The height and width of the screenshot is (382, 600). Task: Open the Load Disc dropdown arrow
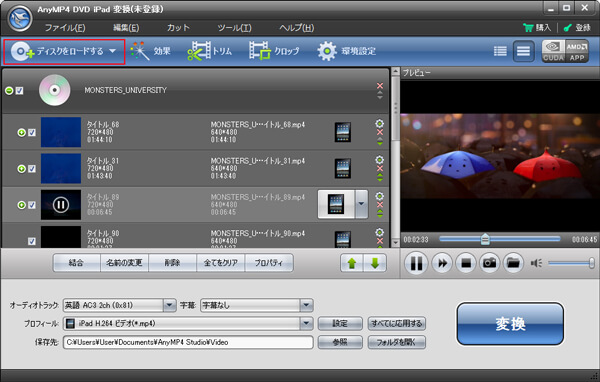(112, 51)
